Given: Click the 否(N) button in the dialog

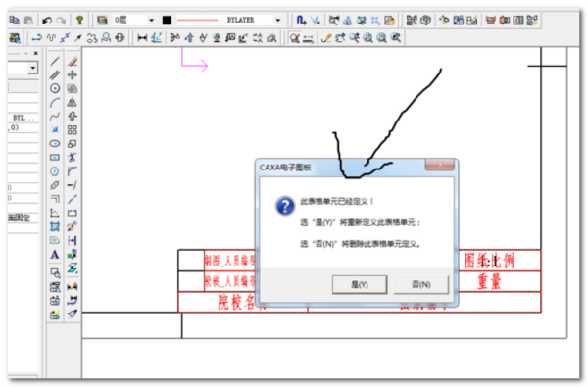Looking at the screenshot, I should tap(420, 285).
